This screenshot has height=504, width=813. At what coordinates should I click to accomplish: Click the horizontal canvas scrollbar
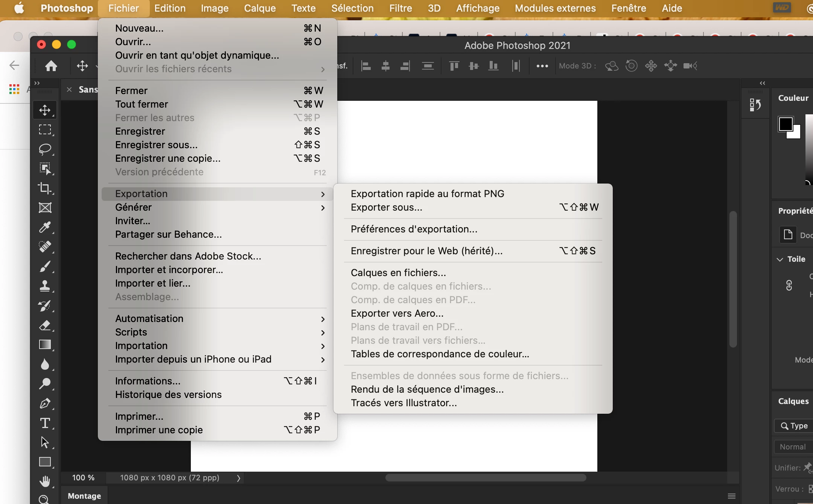click(486, 478)
